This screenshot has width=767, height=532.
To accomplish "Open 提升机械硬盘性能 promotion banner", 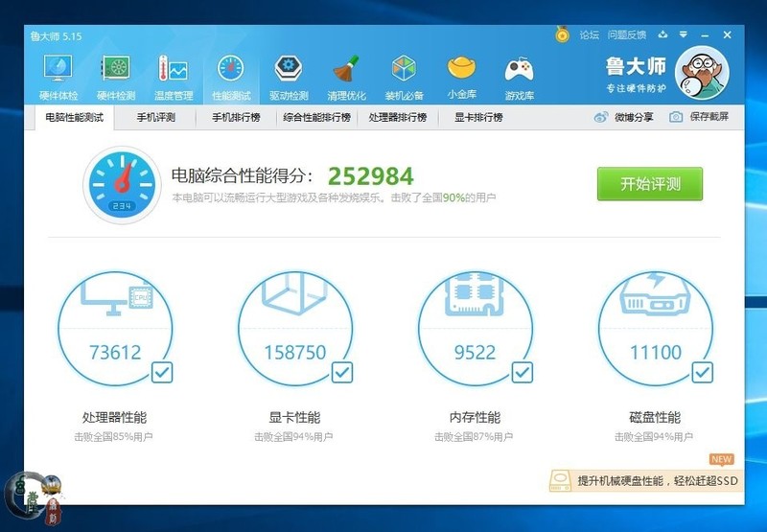I will (645, 480).
